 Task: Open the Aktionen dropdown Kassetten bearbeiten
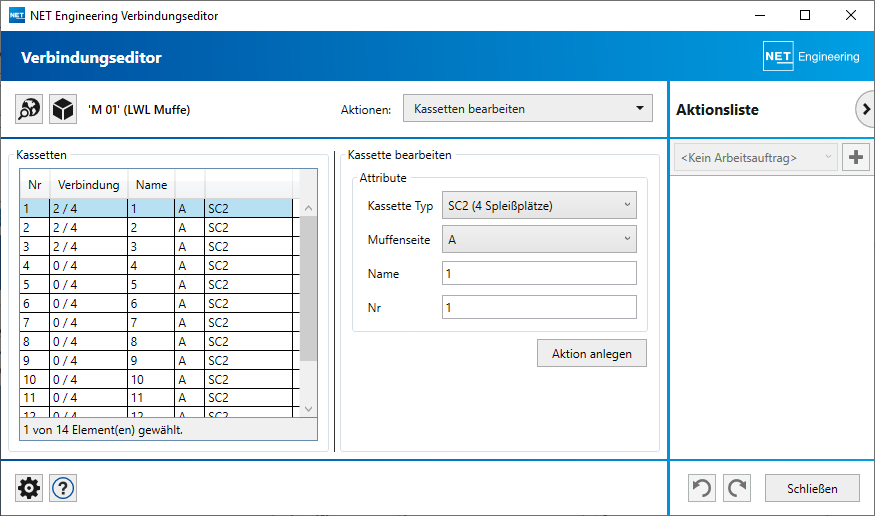[528, 108]
